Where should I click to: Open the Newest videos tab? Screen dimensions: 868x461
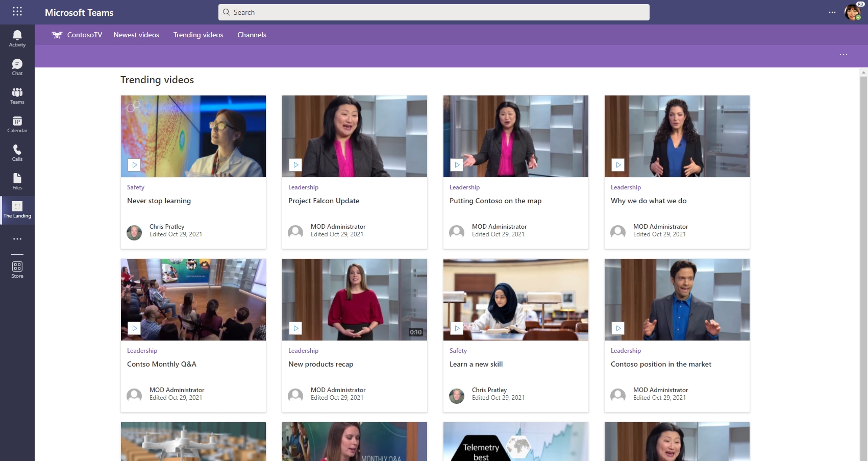pyautogui.click(x=136, y=35)
